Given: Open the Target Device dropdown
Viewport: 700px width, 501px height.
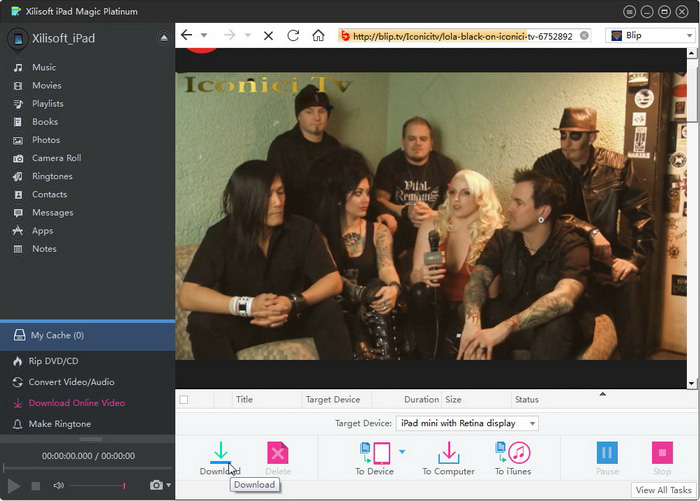Looking at the screenshot, I should [x=467, y=423].
